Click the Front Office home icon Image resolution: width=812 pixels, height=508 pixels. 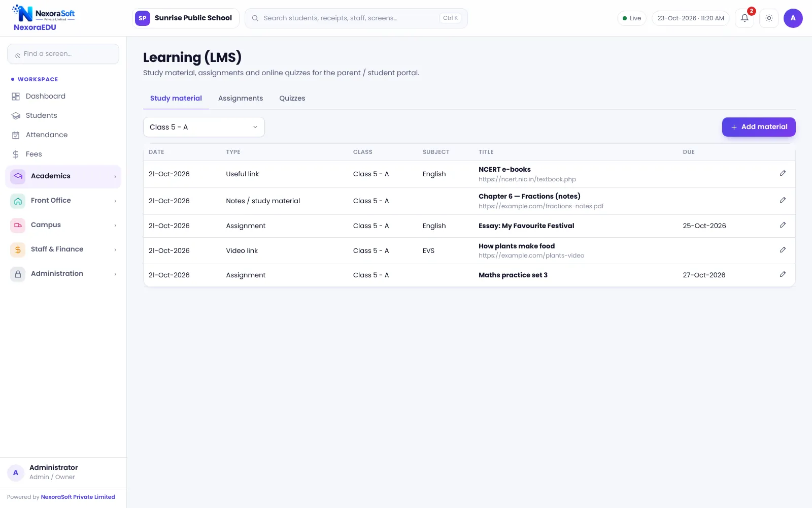pyautogui.click(x=18, y=201)
